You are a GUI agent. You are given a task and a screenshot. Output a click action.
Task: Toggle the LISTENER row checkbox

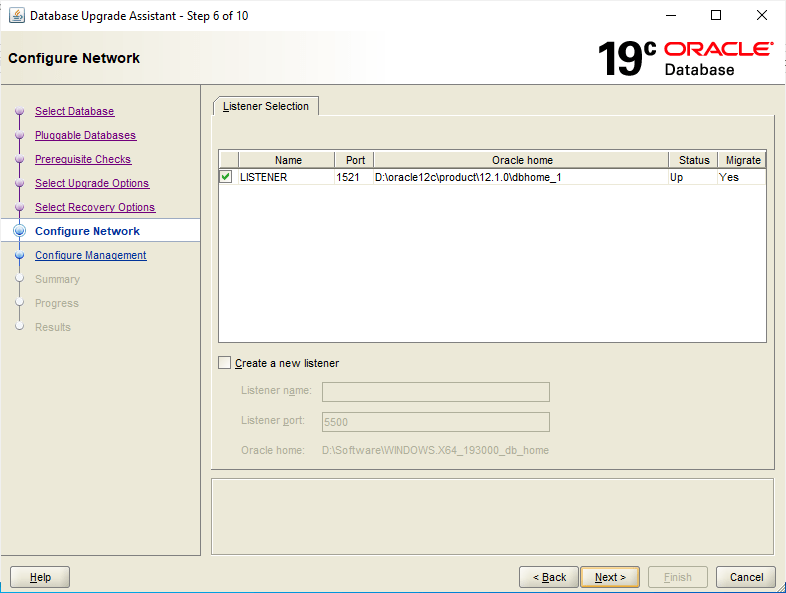pyautogui.click(x=226, y=176)
